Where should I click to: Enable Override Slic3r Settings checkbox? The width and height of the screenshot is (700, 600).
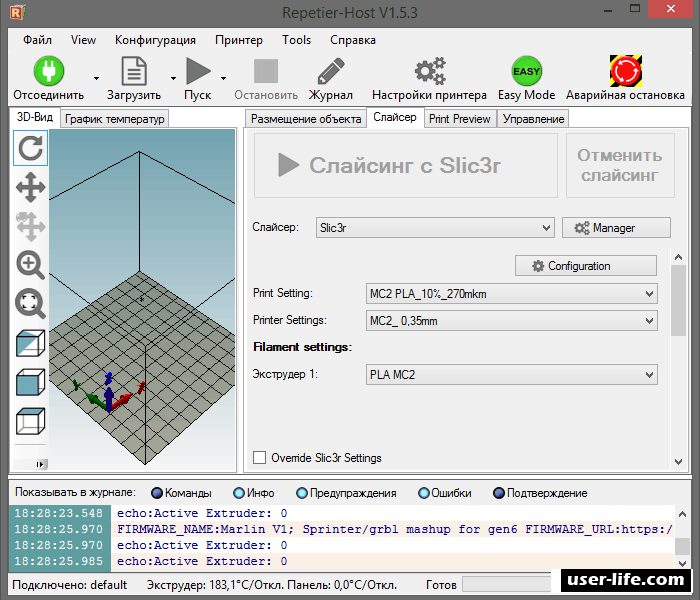[x=259, y=458]
